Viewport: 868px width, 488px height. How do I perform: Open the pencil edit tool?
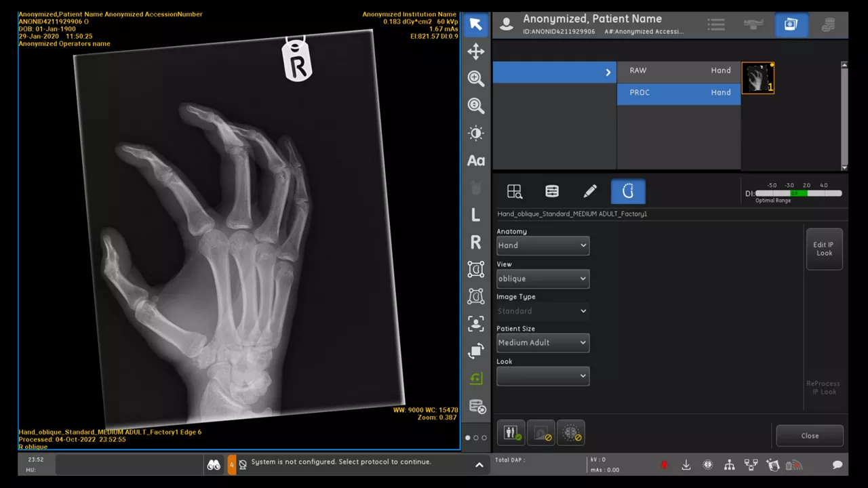click(x=590, y=192)
